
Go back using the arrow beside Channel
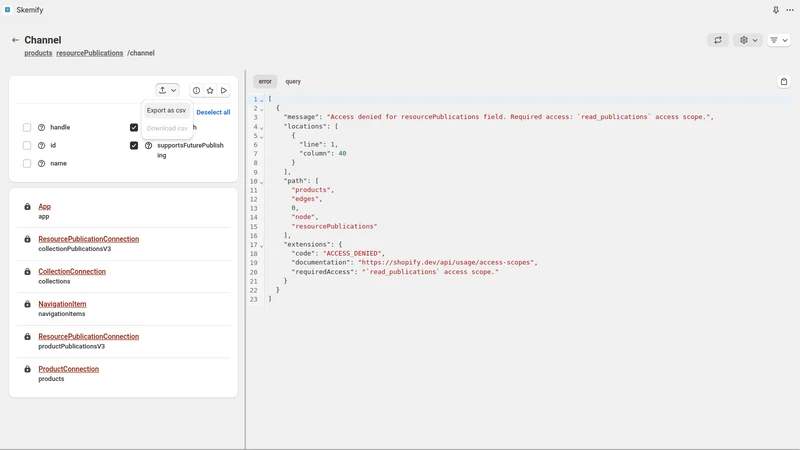point(15,40)
